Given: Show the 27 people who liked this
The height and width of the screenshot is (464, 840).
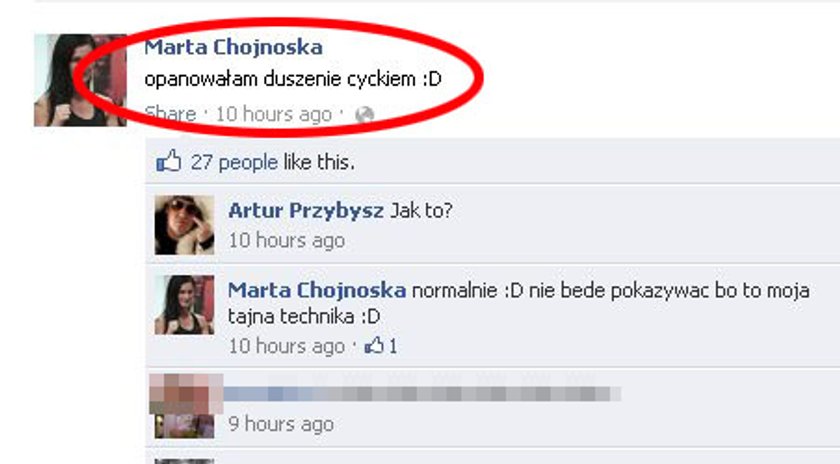Looking at the screenshot, I should coord(234,162).
